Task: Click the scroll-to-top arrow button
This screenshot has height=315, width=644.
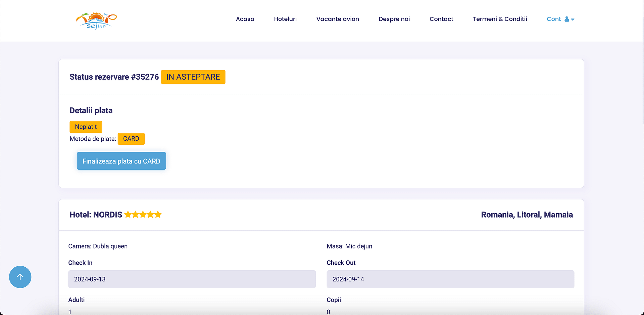Action: click(x=20, y=277)
